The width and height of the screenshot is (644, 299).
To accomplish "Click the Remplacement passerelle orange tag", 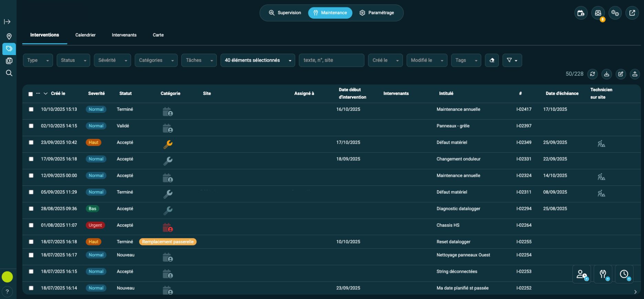I will (x=168, y=242).
